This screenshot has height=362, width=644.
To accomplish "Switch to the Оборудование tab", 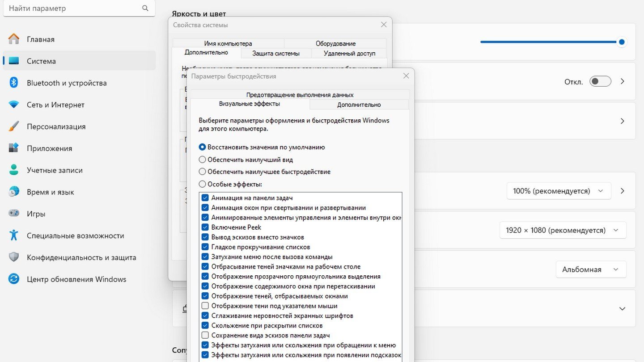I will tap(335, 43).
